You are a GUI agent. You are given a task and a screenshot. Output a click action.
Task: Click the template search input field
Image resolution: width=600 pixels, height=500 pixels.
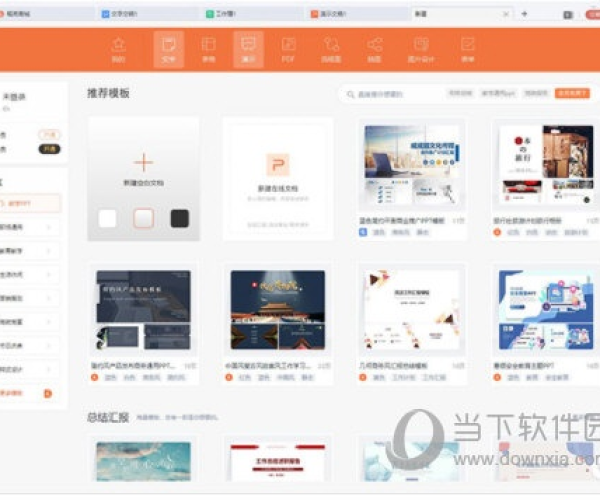[390, 94]
